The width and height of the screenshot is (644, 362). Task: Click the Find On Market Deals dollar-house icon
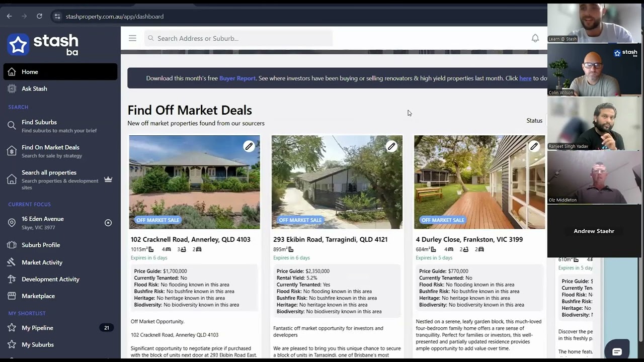tap(12, 151)
